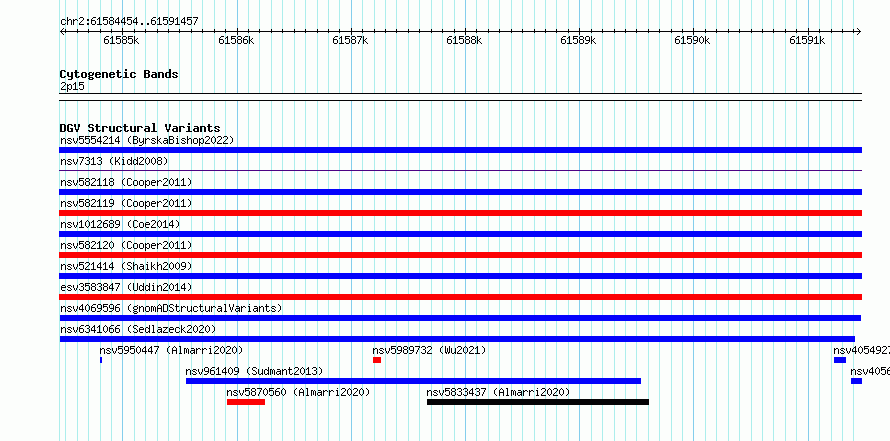Select the blue bar for nsv521414
The width and height of the screenshot is (890, 441).
[460, 276]
